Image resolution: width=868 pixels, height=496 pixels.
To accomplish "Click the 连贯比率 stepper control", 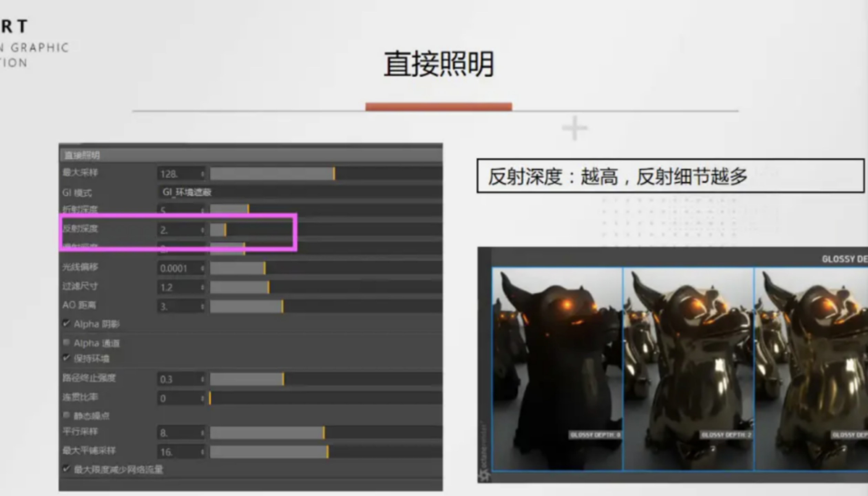I will pyautogui.click(x=202, y=398).
